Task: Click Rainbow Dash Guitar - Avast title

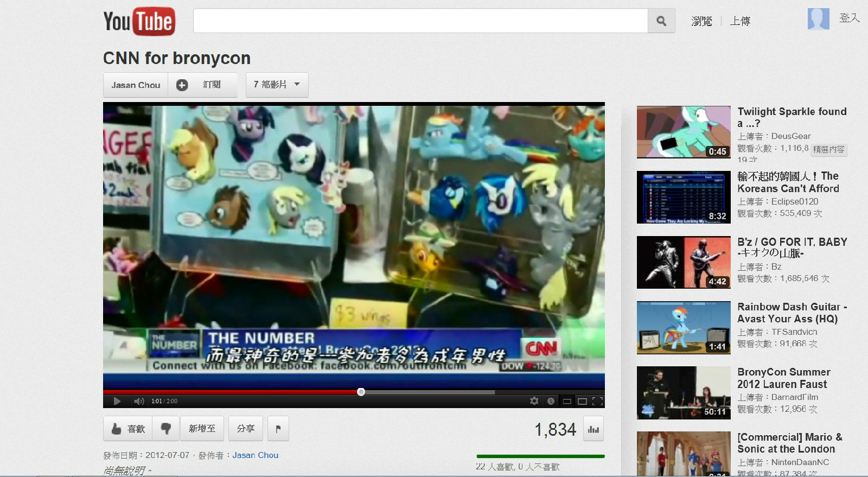Action: click(x=792, y=313)
